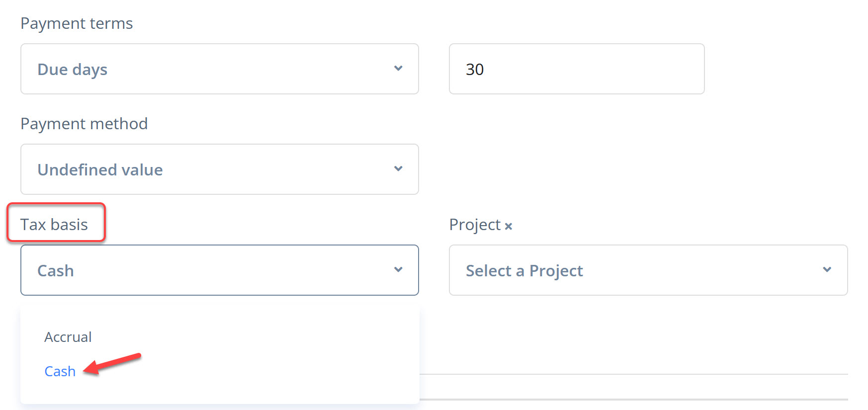Click the Payment terms label
The width and height of the screenshot is (868, 410).
click(x=77, y=23)
